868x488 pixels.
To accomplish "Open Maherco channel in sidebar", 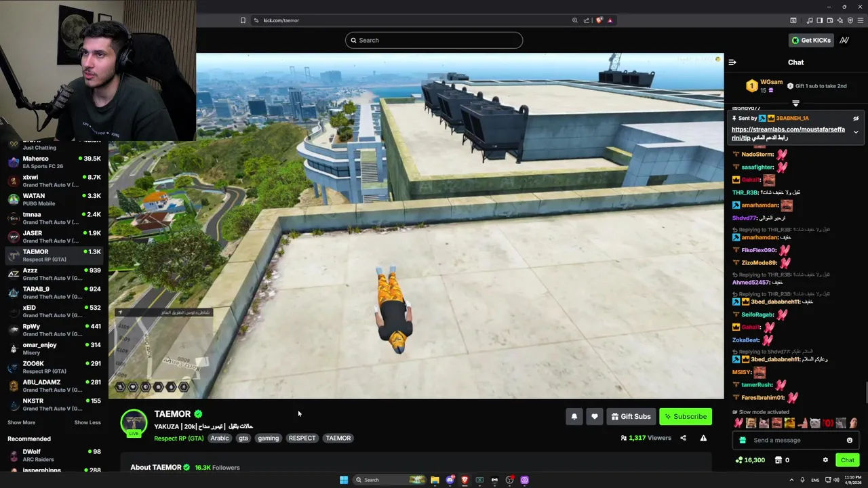I will click(x=54, y=162).
